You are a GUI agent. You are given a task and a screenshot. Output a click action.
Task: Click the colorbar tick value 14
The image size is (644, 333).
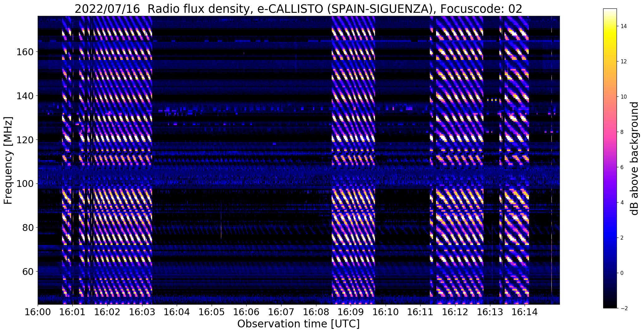pyautogui.click(x=624, y=26)
